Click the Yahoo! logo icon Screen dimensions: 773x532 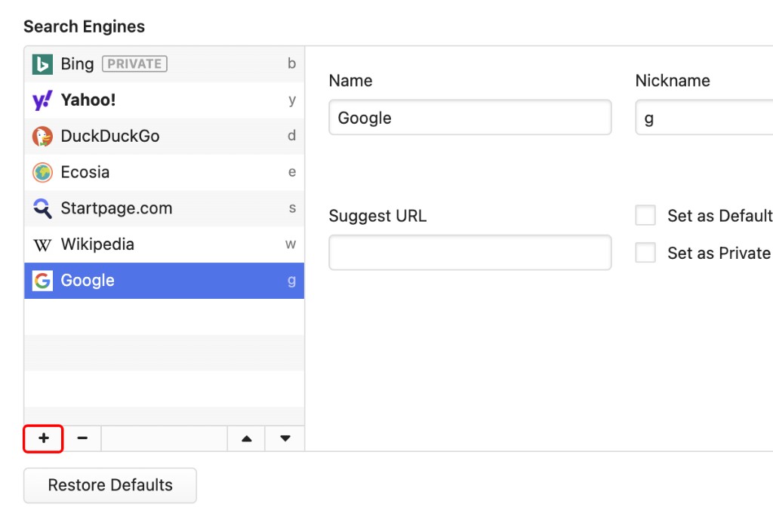(42, 100)
